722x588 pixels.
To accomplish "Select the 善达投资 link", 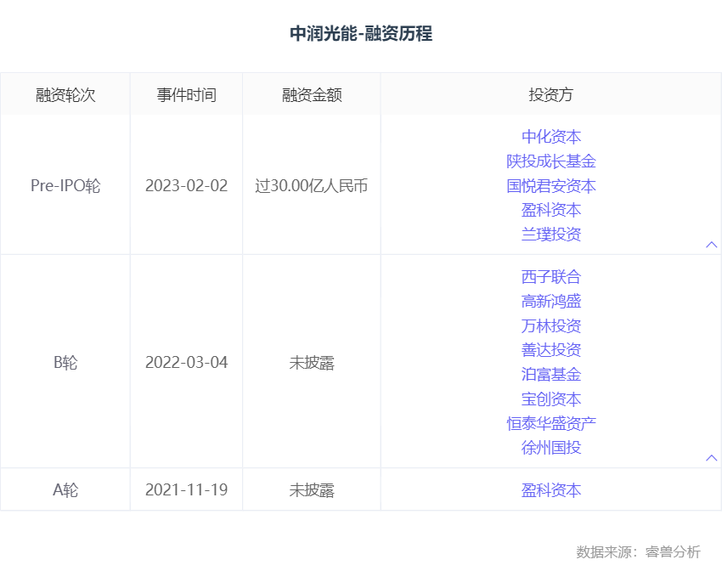I will coord(551,350).
